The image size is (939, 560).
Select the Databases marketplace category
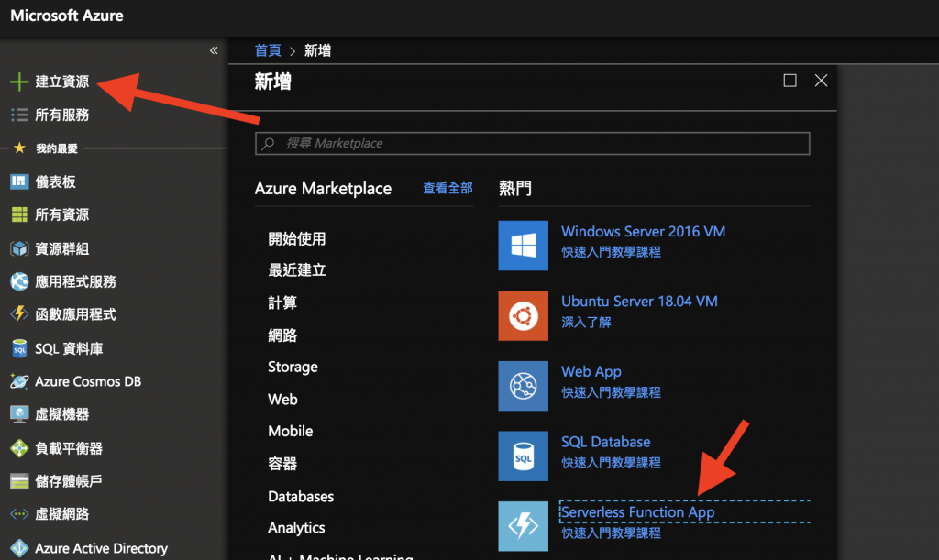tap(301, 497)
